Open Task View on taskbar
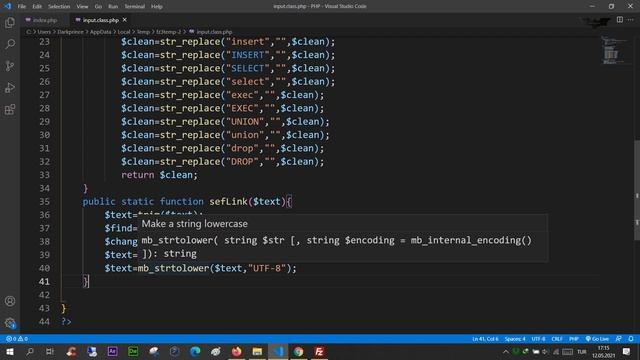Viewport: 640px width, 360px height. click(x=50, y=351)
